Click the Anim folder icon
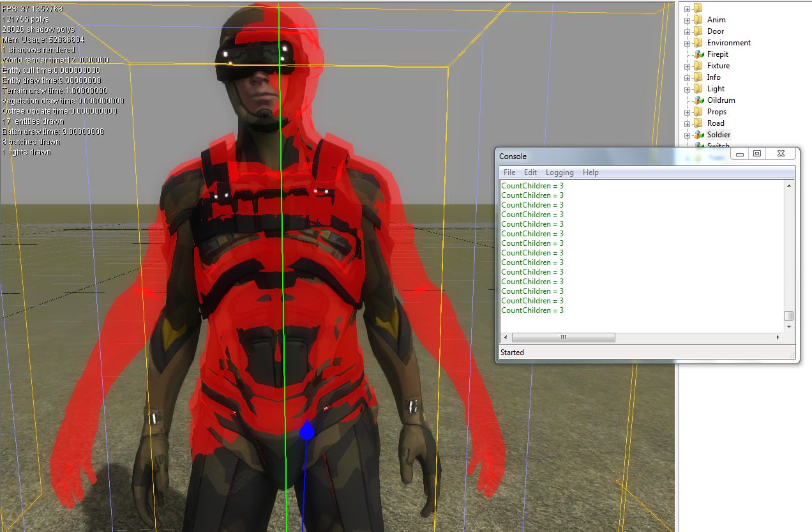This screenshot has height=532, width=812. [x=698, y=20]
